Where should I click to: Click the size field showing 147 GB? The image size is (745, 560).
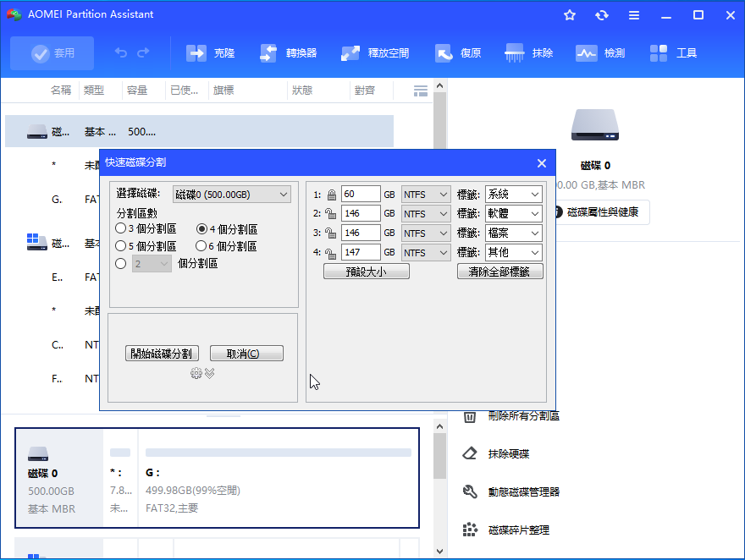coord(361,252)
